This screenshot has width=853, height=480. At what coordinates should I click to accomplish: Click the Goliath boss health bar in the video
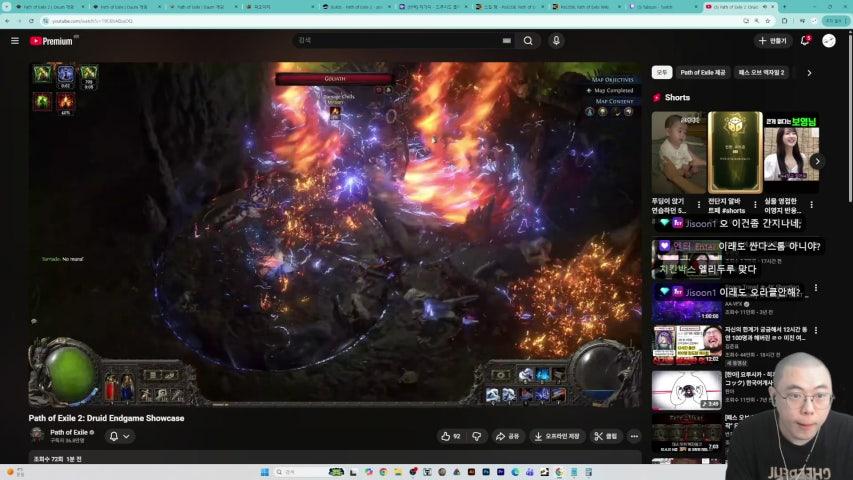point(334,79)
